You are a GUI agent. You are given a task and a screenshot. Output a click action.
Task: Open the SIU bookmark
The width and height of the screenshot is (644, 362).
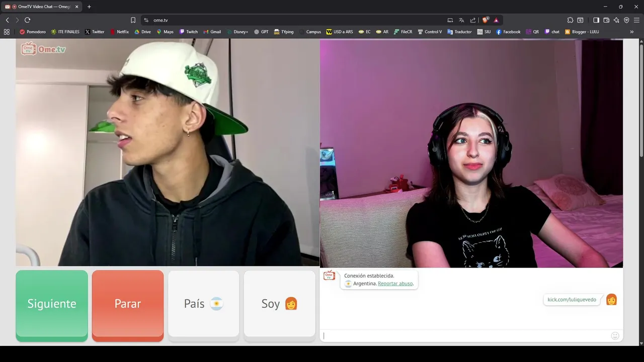pyautogui.click(x=484, y=32)
